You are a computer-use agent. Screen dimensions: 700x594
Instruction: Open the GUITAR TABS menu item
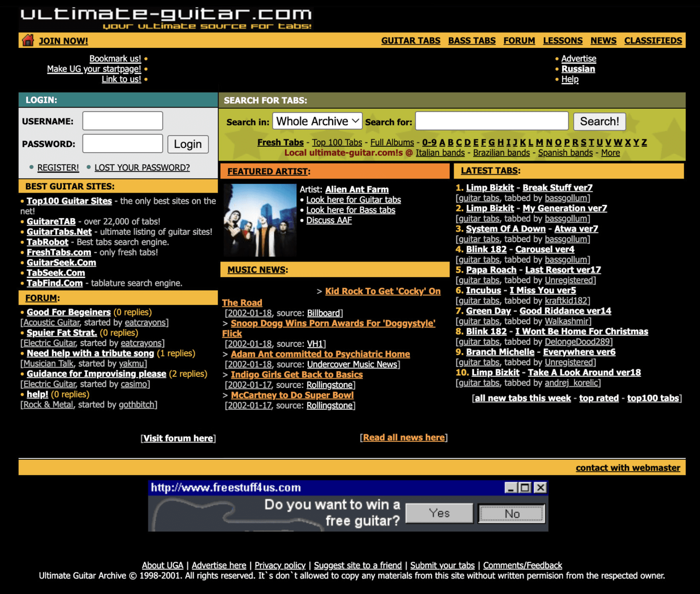[x=411, y=41]
